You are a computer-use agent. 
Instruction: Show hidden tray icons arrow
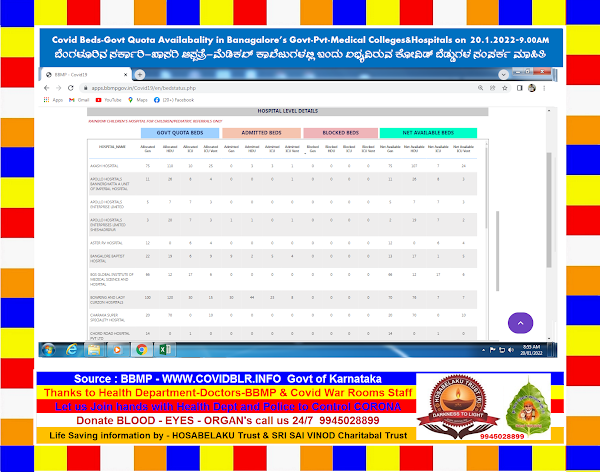pos(483,350)
